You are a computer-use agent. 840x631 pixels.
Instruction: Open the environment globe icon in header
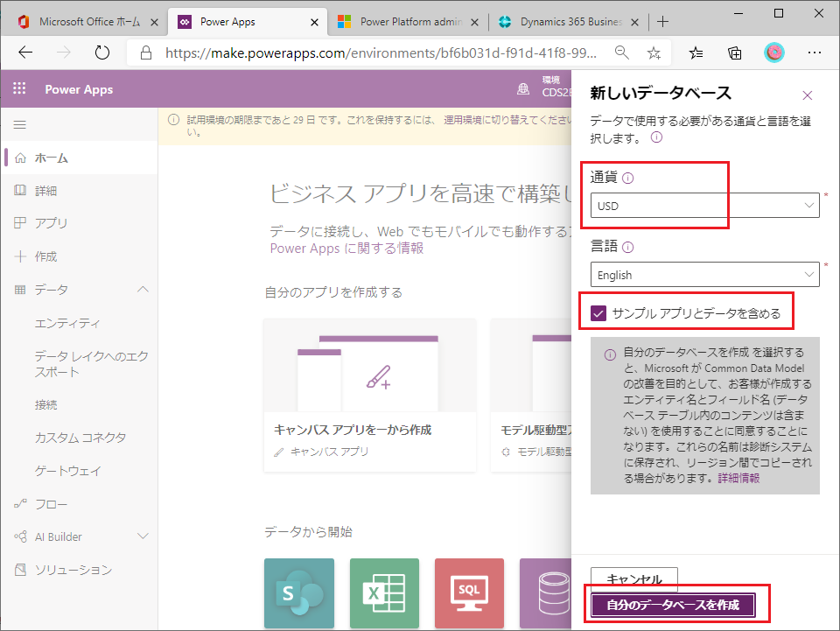tap(523, 89)
